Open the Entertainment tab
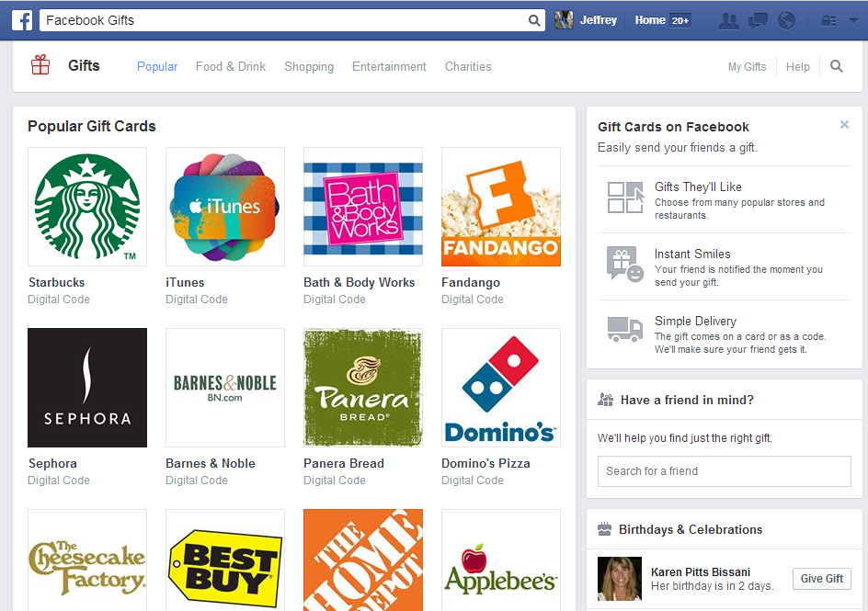 389,66
